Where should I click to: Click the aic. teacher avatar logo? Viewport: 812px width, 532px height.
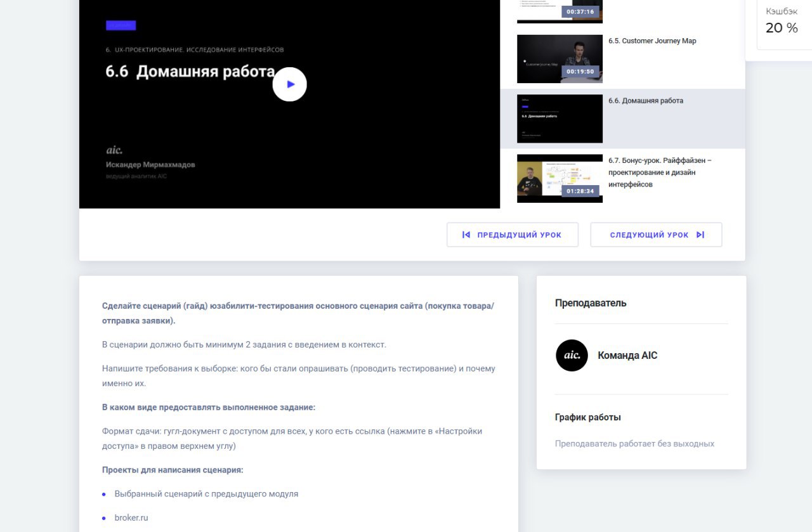(x=572, y=355)
